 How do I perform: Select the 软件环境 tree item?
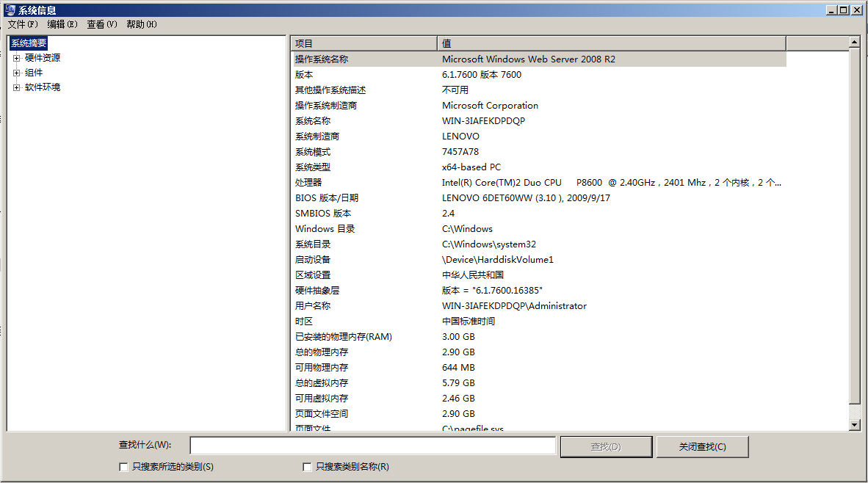(43, 87)
